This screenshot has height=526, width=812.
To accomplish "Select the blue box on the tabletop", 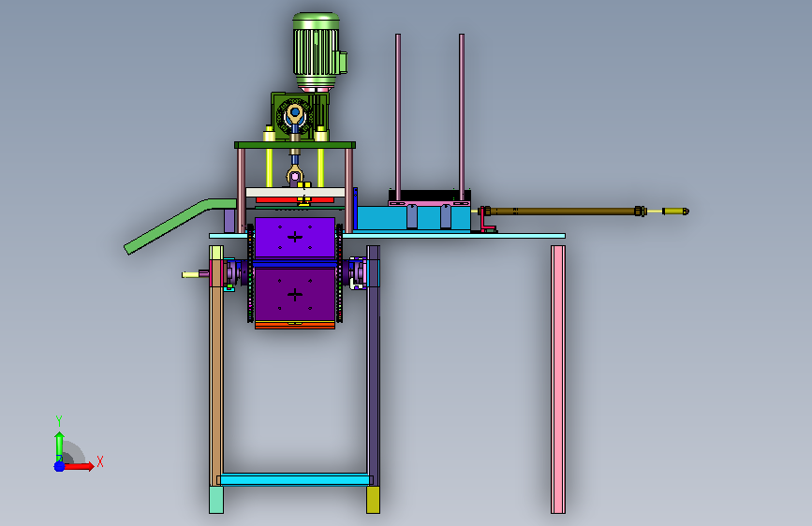I will (x=413, y=218).
